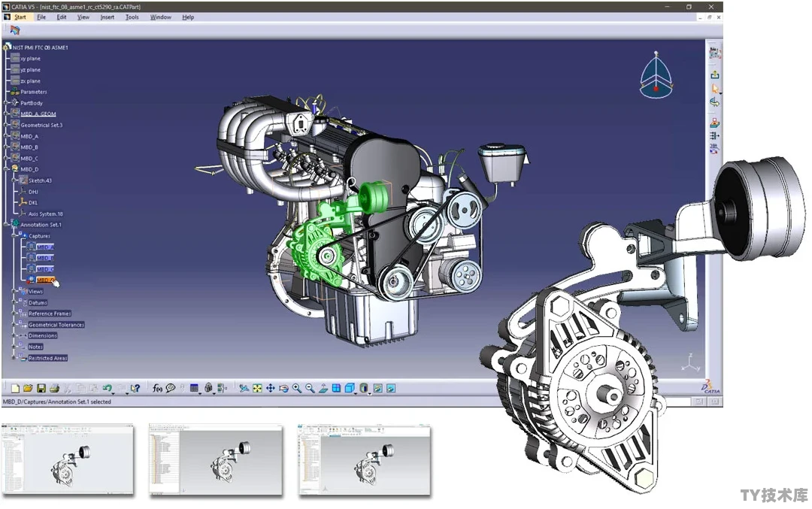Open the Tools menu
The image size is (812, 509).
tap(132, 17)
